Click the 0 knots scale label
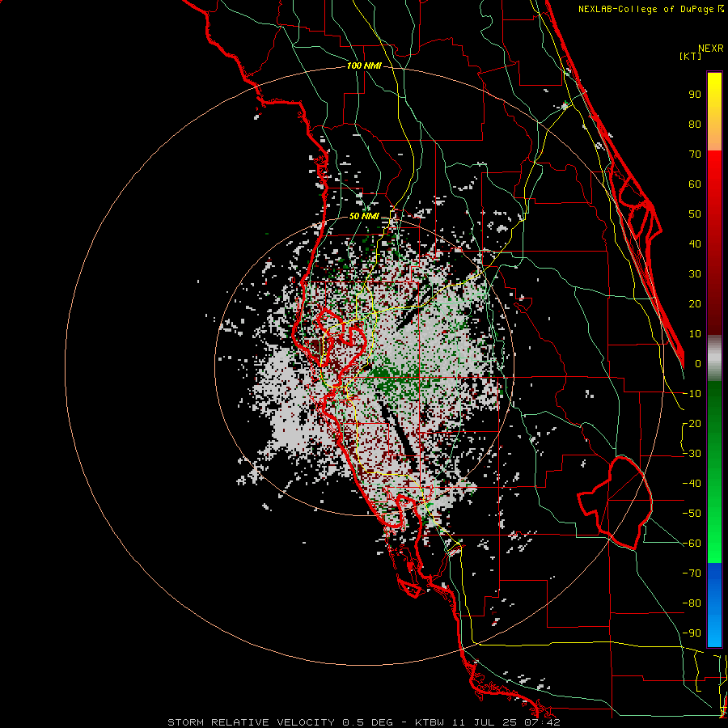 [x=698, y=363]
